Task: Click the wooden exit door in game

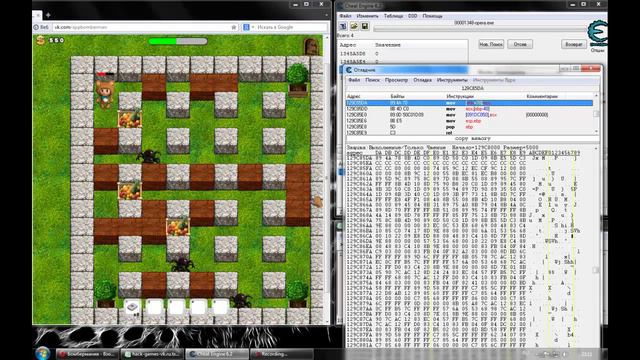Action: pos(311,47)
